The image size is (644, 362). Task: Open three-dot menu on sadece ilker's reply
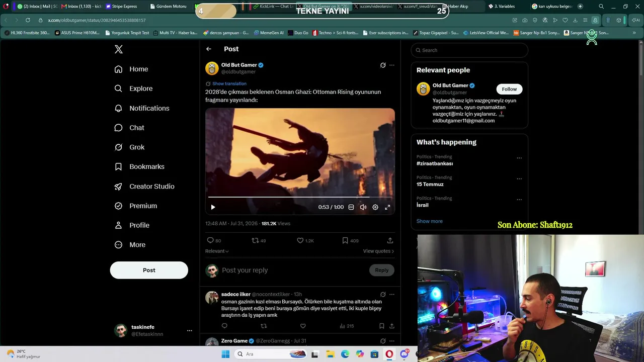392,294
